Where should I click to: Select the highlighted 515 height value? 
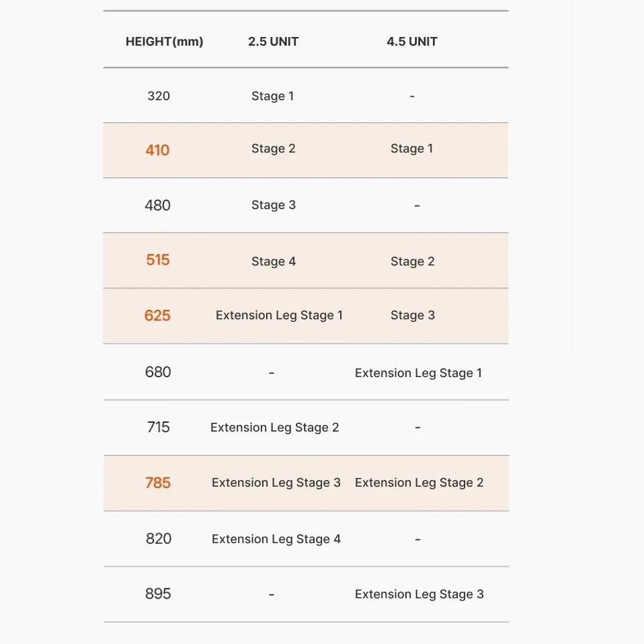158,260
